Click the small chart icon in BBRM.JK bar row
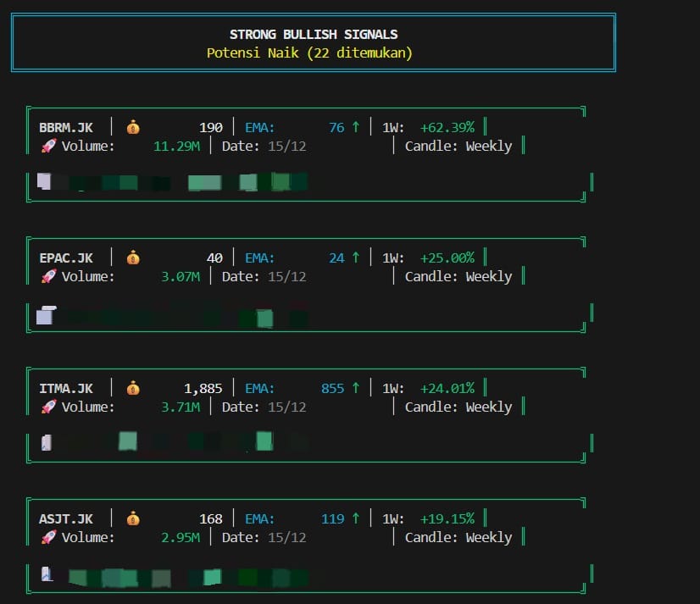Screen dimensions: 700x604 [x=44, y=181]
